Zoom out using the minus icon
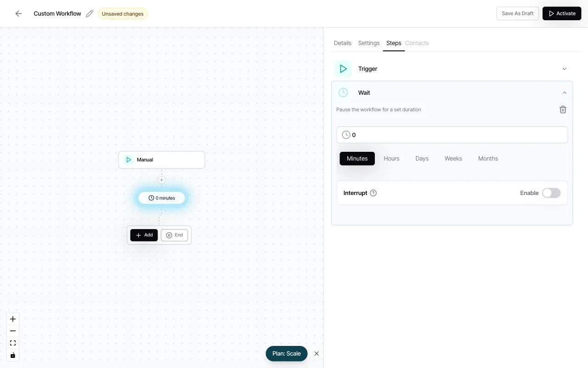Screen dimensions: 588x368 (x=13, y=331)
